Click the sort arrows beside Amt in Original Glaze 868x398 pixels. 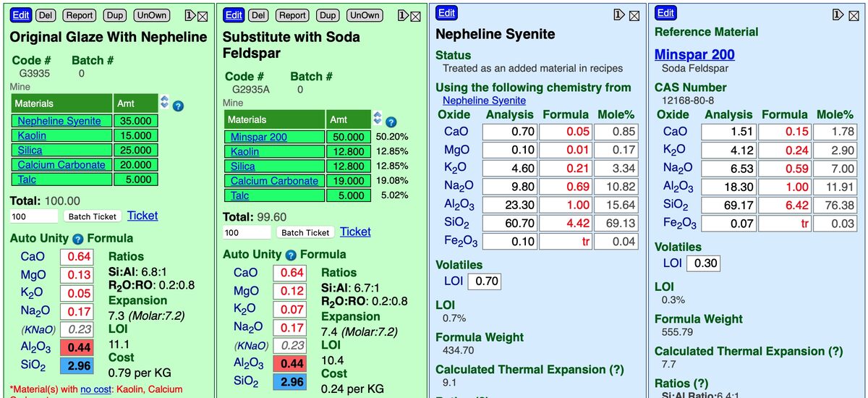[x=165, y=103]
